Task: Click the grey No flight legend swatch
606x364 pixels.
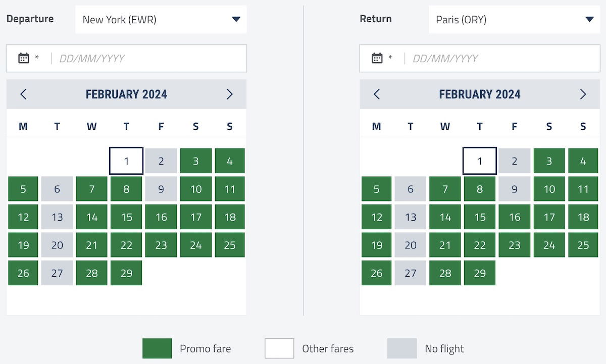Action: pos(402,348)
